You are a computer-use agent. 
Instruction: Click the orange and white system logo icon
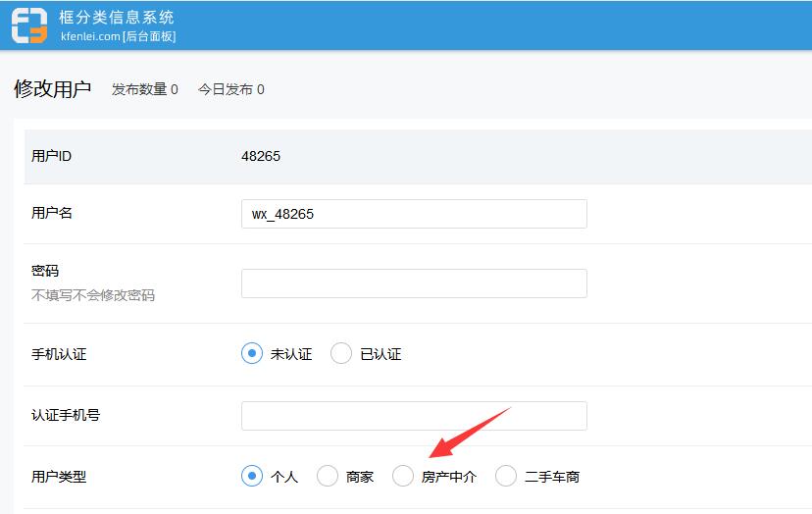(x=29, y=26)
